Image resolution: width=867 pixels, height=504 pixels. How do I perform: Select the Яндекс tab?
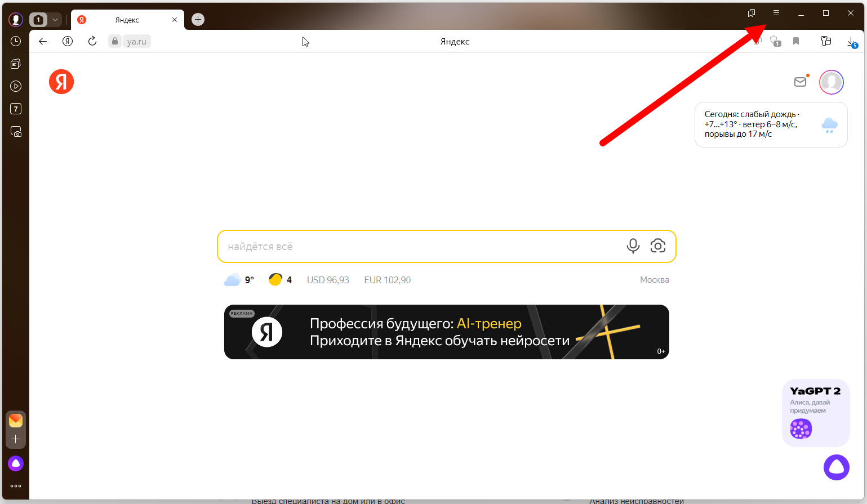point(127,20)
